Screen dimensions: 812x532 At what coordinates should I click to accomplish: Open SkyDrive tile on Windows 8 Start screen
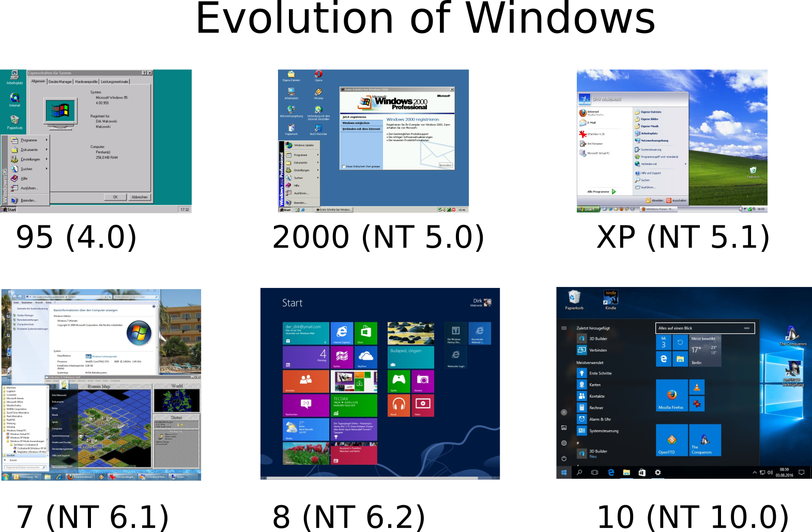(x=365, y=357)
